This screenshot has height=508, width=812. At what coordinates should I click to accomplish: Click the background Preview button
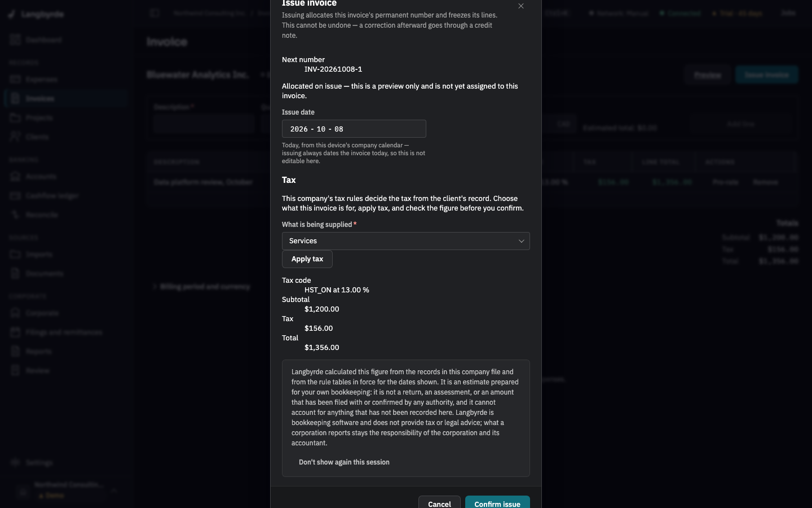click(707, 75)
